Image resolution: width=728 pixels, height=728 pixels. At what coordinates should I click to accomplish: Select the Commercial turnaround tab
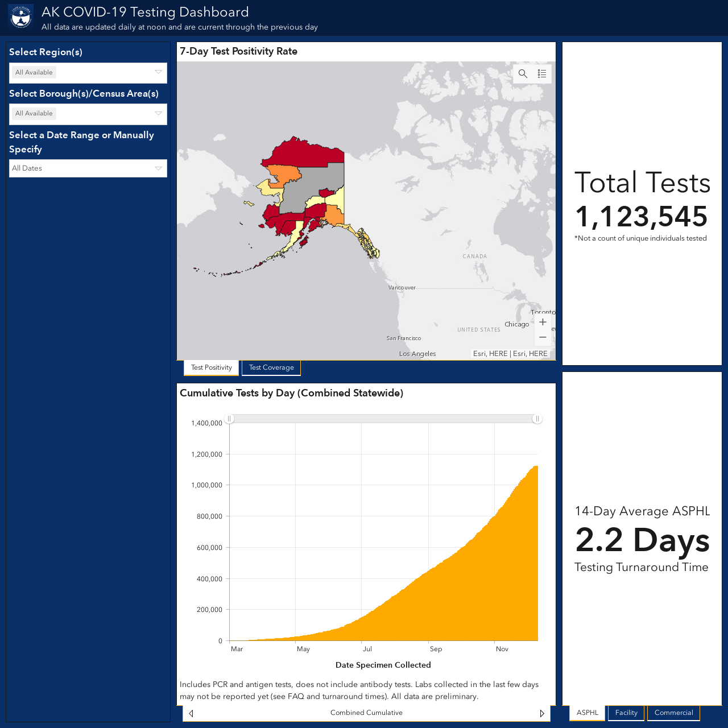(673, 713)
